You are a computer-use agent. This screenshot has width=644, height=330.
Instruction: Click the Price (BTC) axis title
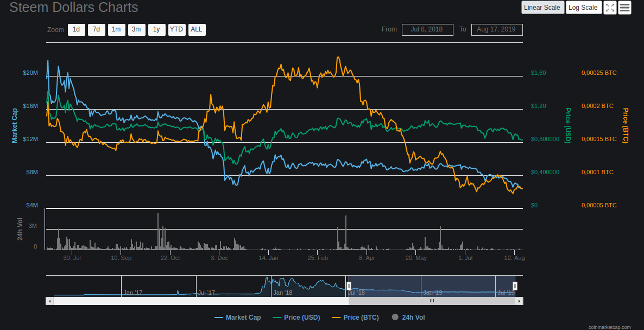tap(626, 125)
